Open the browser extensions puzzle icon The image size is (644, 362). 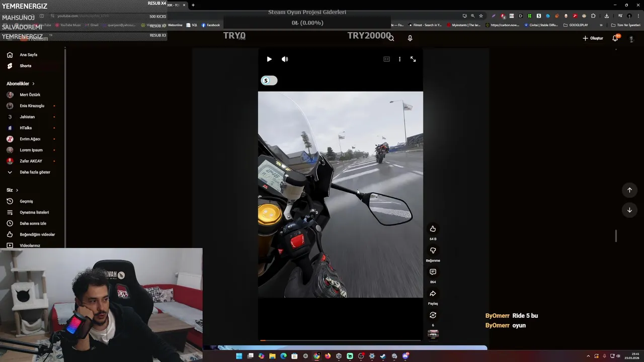[x=593, y=16]
